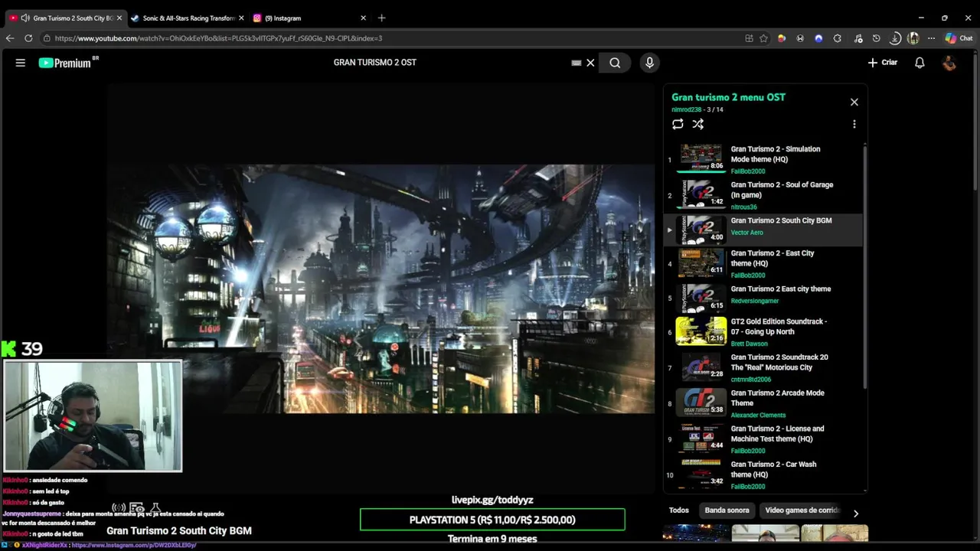Viewport: 980px width, 551px height.
Task: Click the Vector Aero channel name
Action: click(746, 233)
